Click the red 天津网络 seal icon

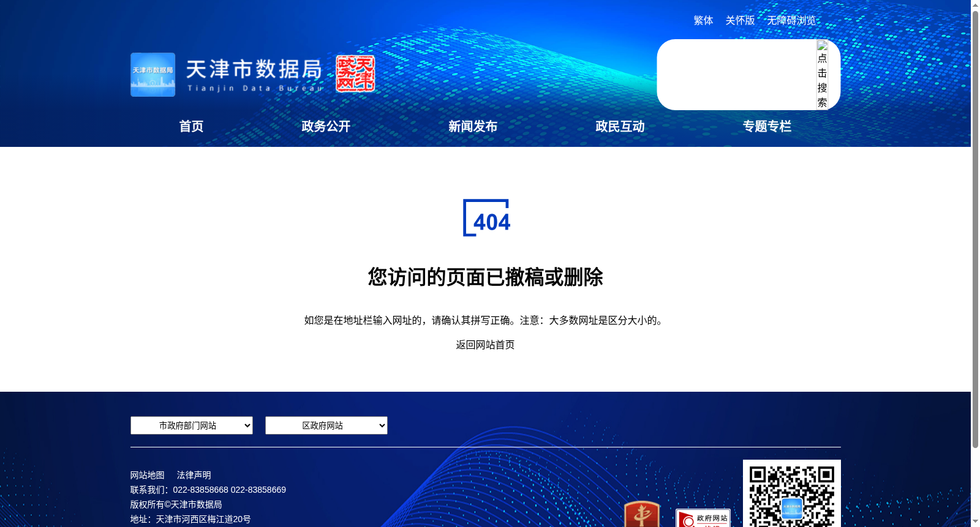point(355,74)
